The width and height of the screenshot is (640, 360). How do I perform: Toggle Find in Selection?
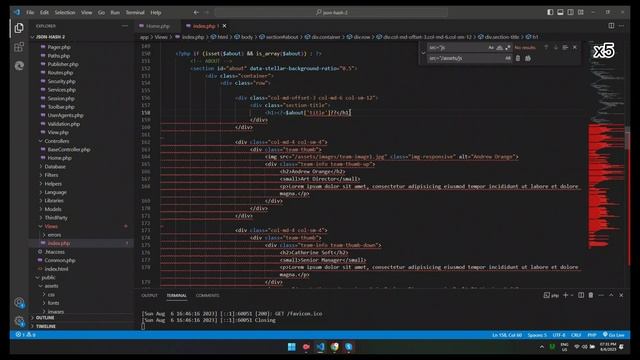pyautogui.click(x=565, y=47)
